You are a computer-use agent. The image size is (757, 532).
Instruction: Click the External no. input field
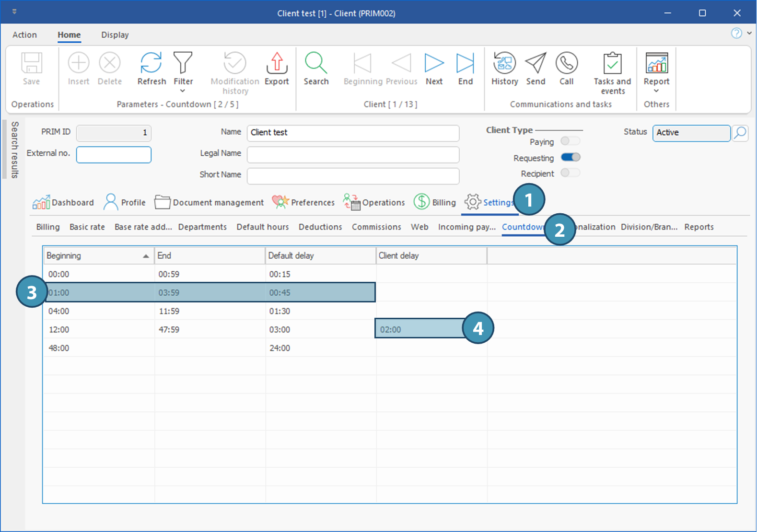(114, 154)
